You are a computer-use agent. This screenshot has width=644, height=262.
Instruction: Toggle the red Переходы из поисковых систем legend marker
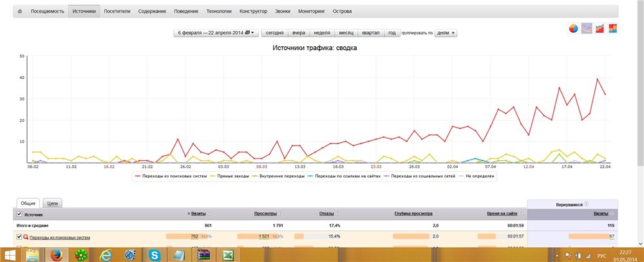coord(139,175)
